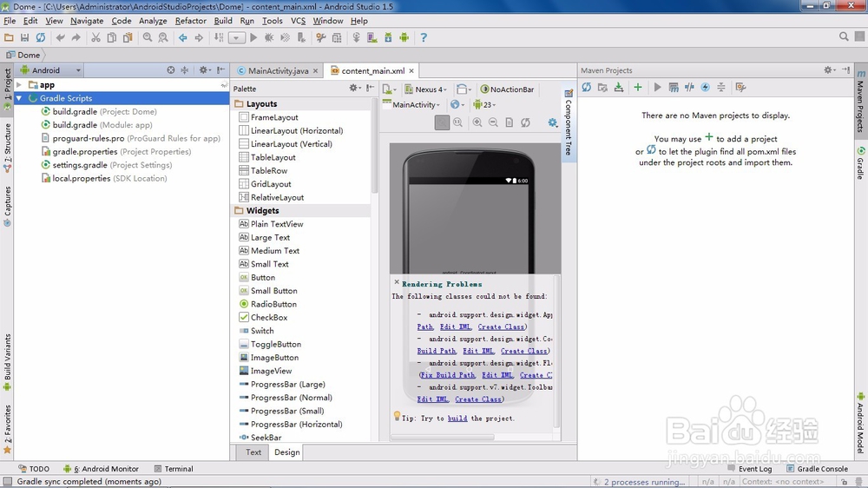Viewport: 868px width, 488px height.
Task: Click the Forward navigation arrow
Action: pyautogui.click(x=199, y=37)
